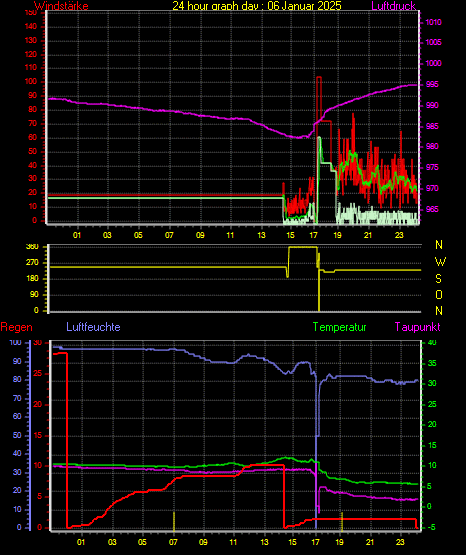Click the green Temperatur legend label
Viewport: 466px width, 555px height.
tap(339, 327)
